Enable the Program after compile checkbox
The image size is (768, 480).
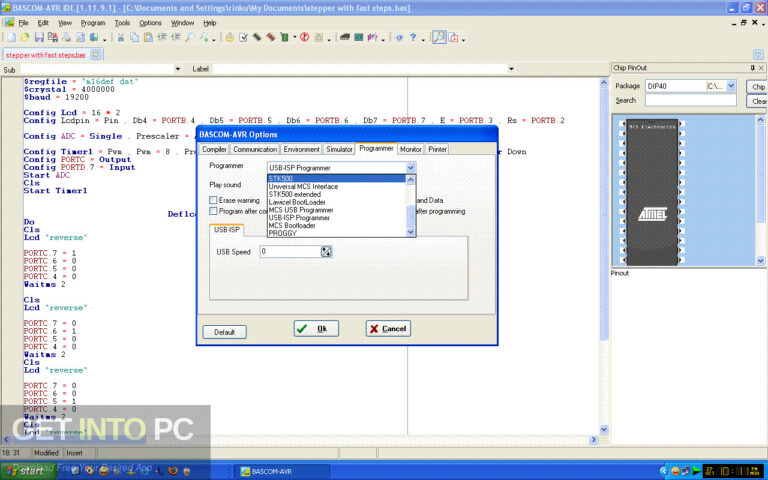click(213, 211)
